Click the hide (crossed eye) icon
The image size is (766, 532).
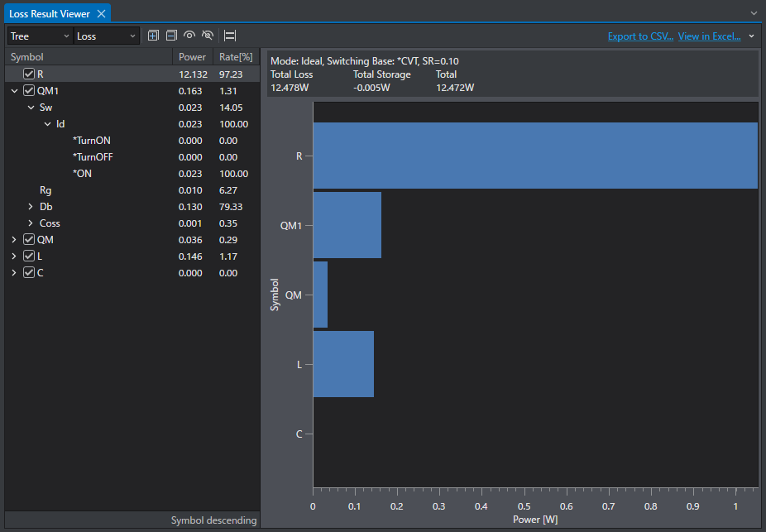pos(208,36)
